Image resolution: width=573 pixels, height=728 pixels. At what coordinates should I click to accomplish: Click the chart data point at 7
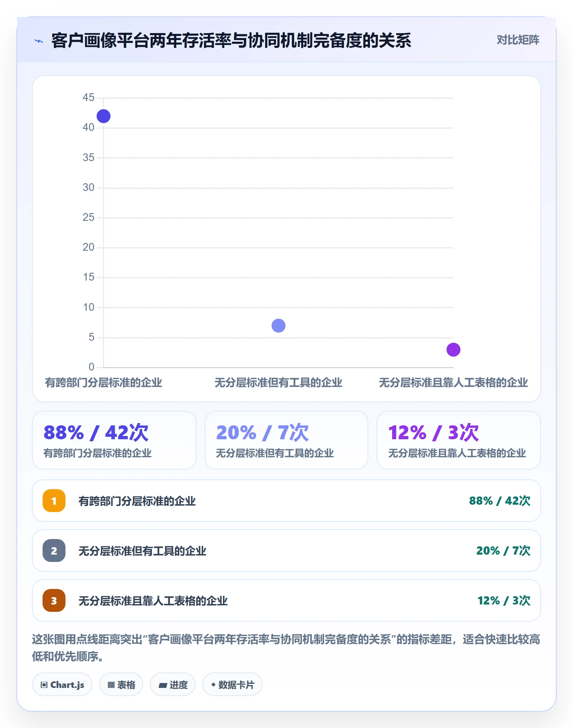tap(278, 326)
